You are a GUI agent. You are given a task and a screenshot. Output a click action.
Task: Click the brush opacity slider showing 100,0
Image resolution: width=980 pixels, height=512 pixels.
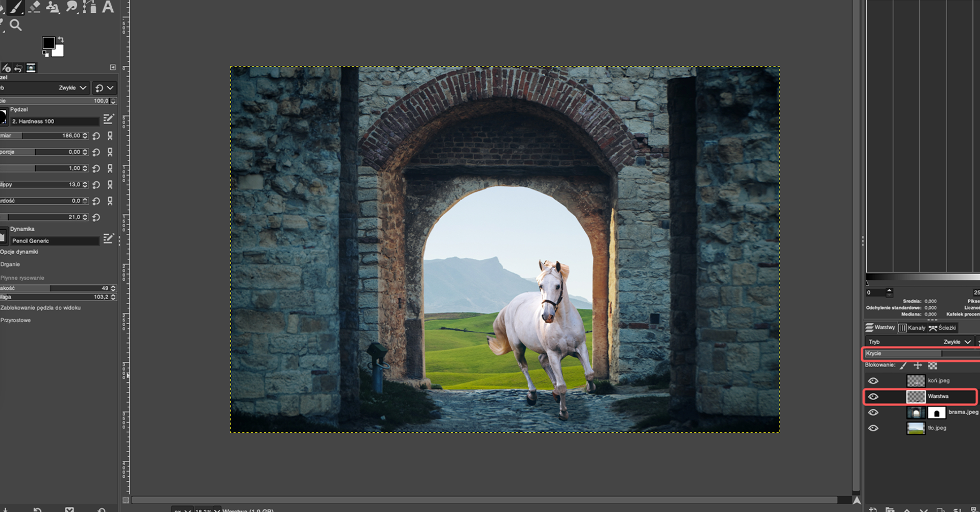coord(58,101)
